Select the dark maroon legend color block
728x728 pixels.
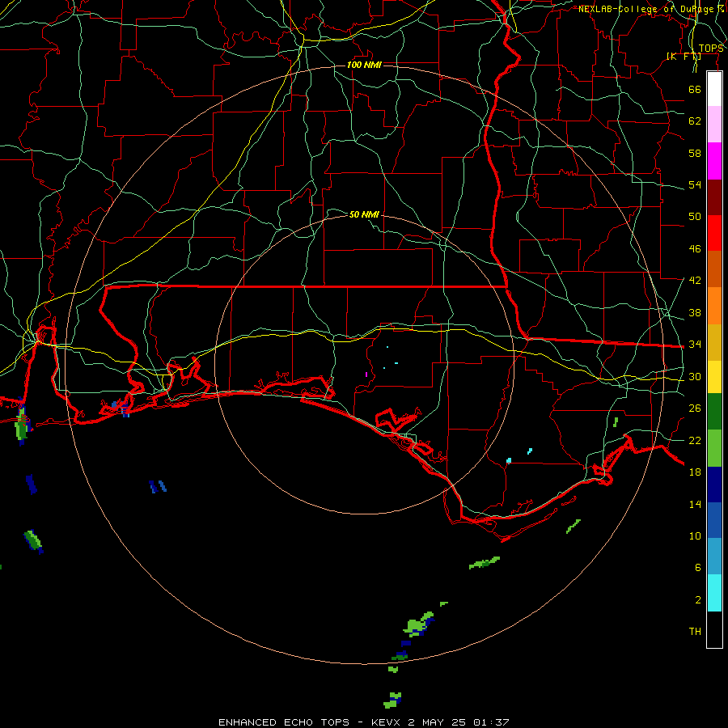pos(714,197)
